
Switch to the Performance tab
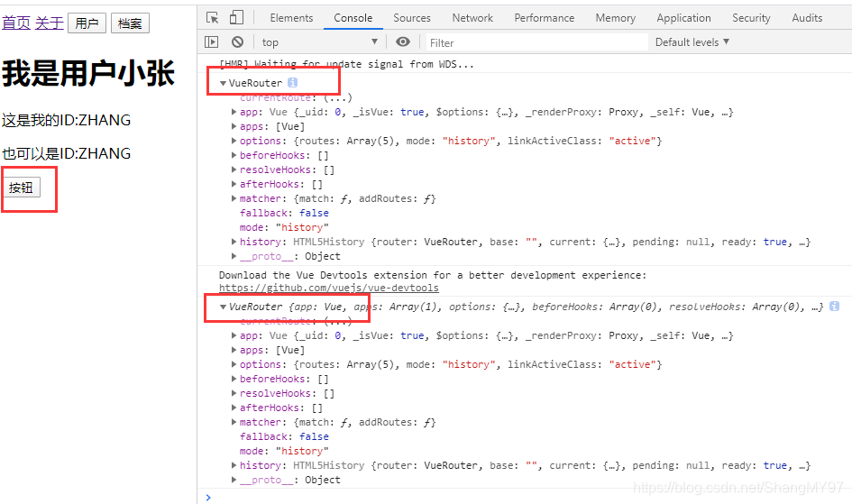point(544,18)
